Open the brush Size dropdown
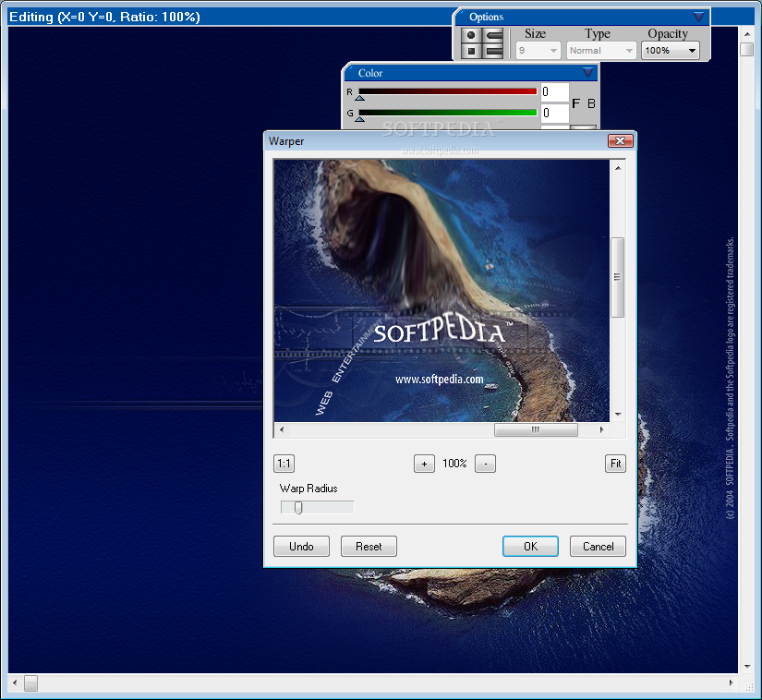 click(538, 51)
